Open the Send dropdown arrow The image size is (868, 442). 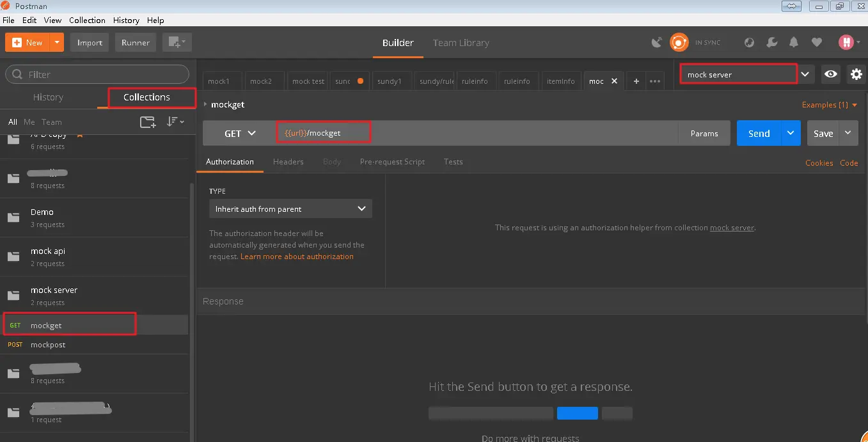click(791, 133)
